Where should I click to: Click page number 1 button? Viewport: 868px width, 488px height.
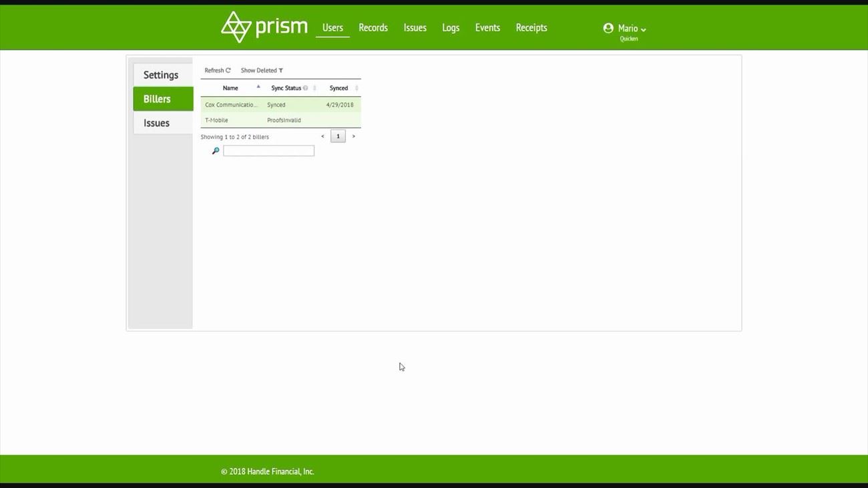(x=338, y=136)
